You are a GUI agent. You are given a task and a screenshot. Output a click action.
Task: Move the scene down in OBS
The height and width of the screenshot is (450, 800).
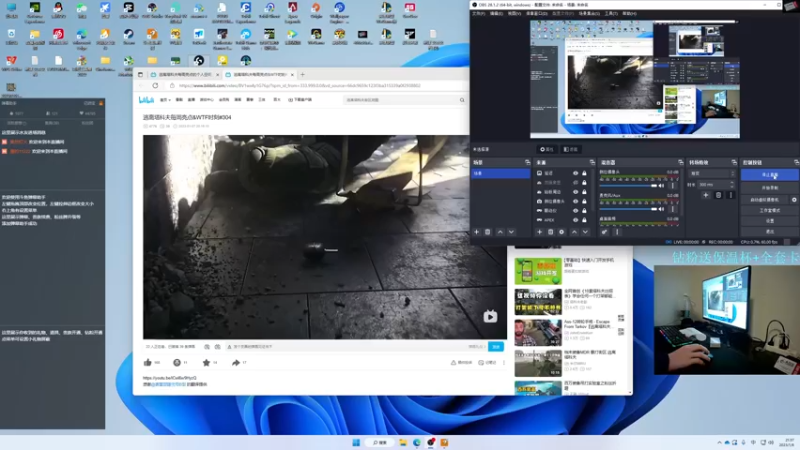[x=511, y=232]
